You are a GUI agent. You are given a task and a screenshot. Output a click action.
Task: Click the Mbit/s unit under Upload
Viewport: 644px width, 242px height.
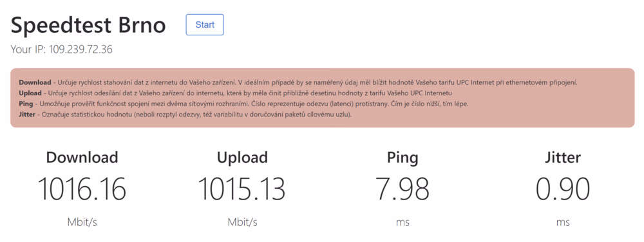click(242, 222)
